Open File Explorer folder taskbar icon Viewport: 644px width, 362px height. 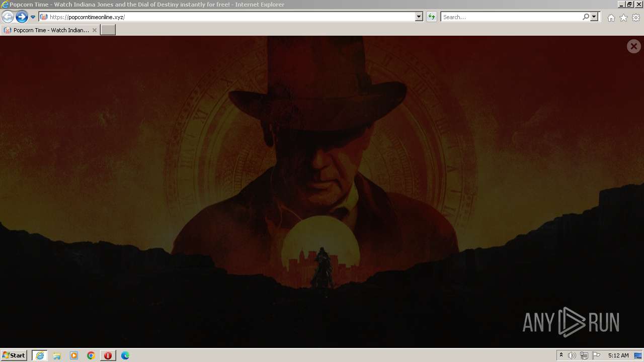tap(57, 355)
